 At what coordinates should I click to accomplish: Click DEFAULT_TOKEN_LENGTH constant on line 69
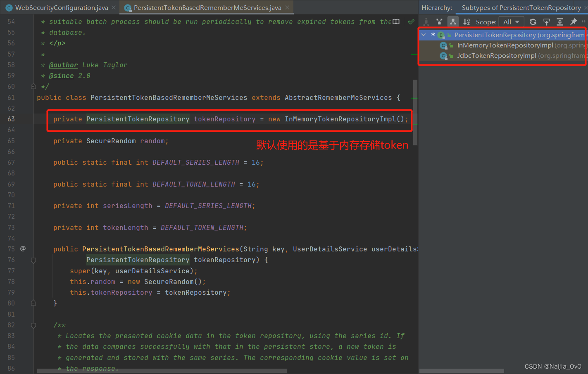coord(194,184)
